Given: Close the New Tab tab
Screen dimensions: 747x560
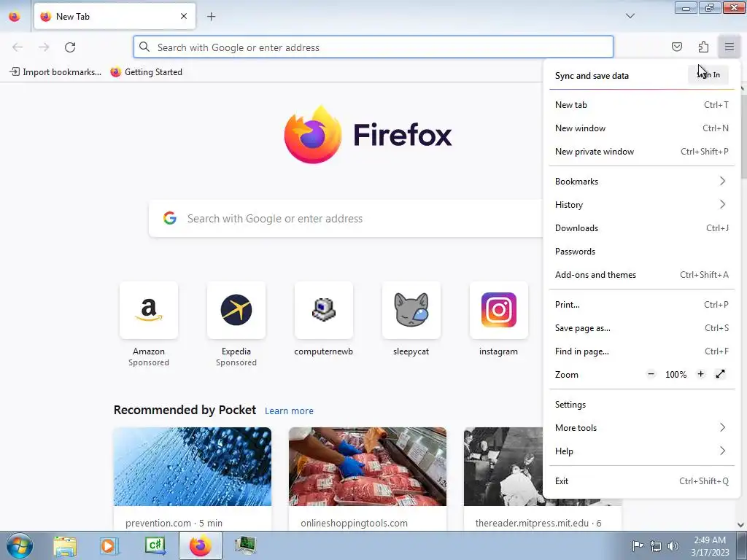Looking at the screenshot, I should 184,17.
